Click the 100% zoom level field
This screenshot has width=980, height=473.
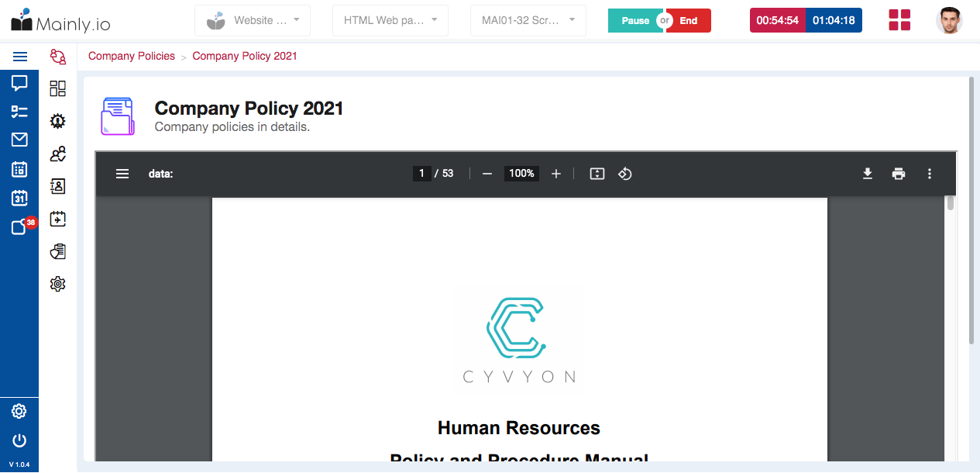pyautogui.click(x=522, y=174)
